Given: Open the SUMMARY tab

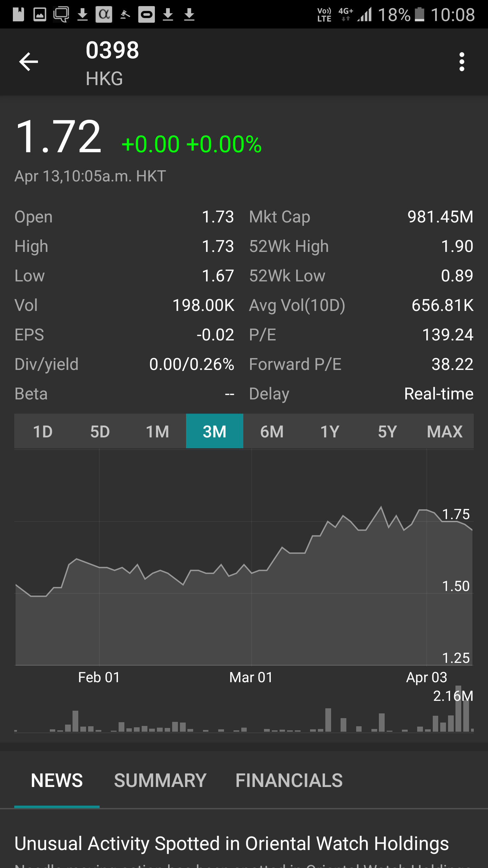Looking at the screenshot, I should (160, 781).
